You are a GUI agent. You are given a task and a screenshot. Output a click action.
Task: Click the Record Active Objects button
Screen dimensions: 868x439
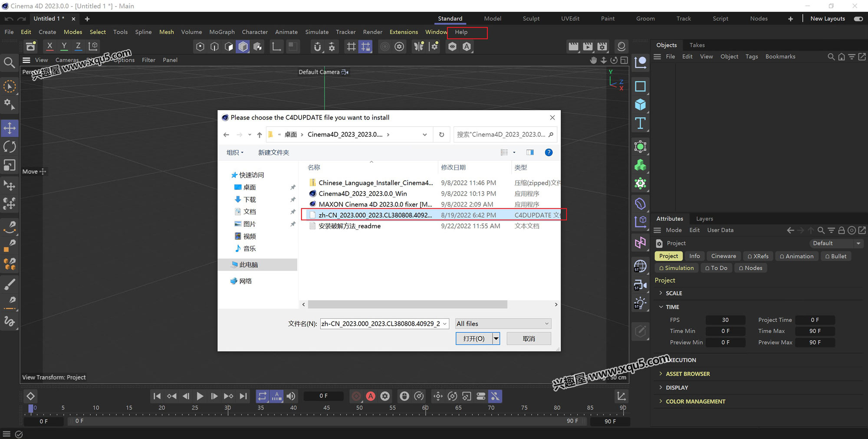[356, 396]
